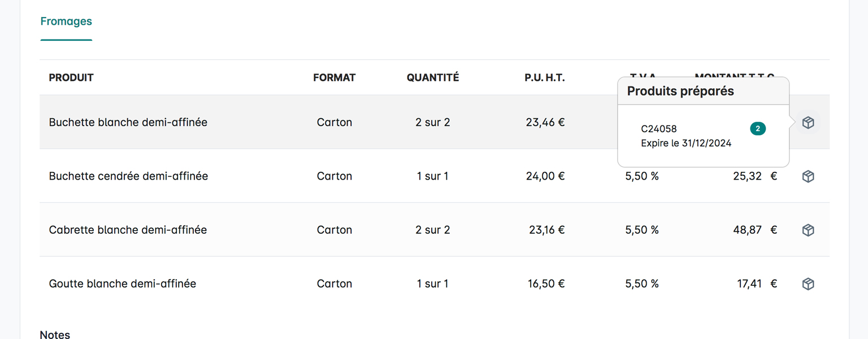Click the P.U. H.T. column header
Viewport: 868px width, 339px height.
(544, 77)
